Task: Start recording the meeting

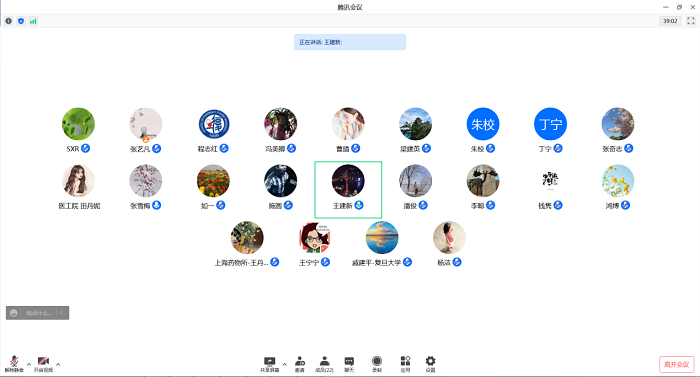Action: tap(377, 364)
